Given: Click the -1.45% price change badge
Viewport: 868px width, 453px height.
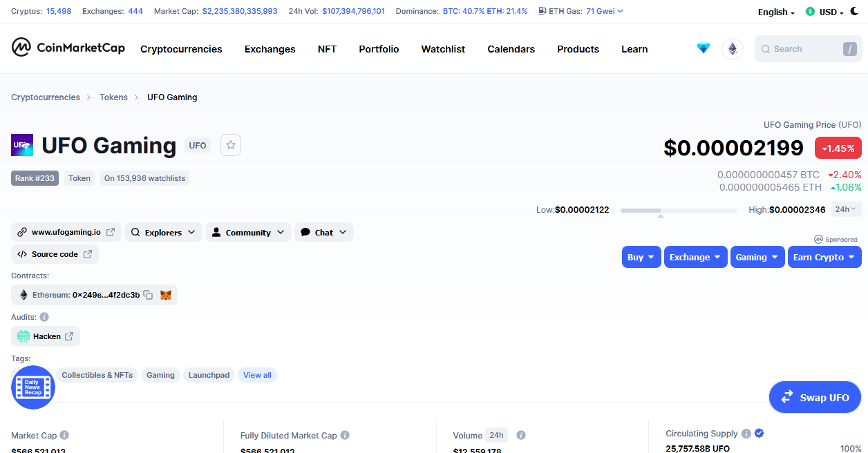Looking at the screenshot, I should (838, 148).
